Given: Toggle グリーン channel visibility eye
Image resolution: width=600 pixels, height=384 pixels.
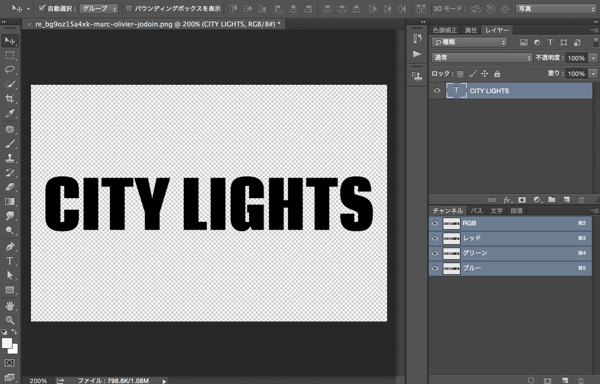Looking at the screenshot, I should tap(435, 253).
